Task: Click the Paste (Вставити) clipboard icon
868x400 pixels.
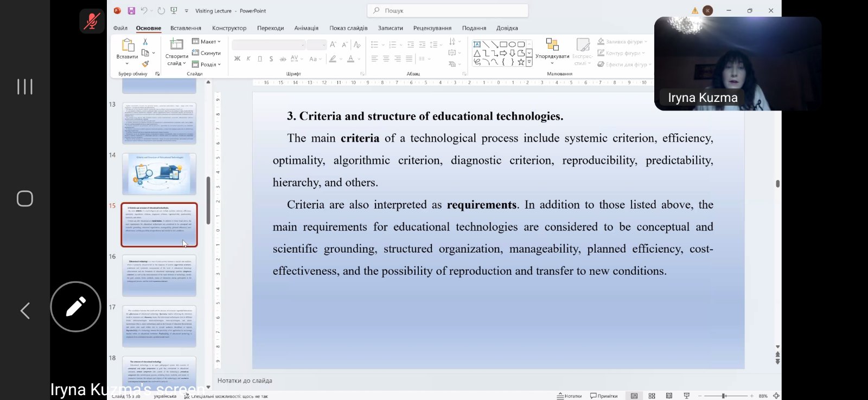Action: pyautogui.click(x=127, y=44)
